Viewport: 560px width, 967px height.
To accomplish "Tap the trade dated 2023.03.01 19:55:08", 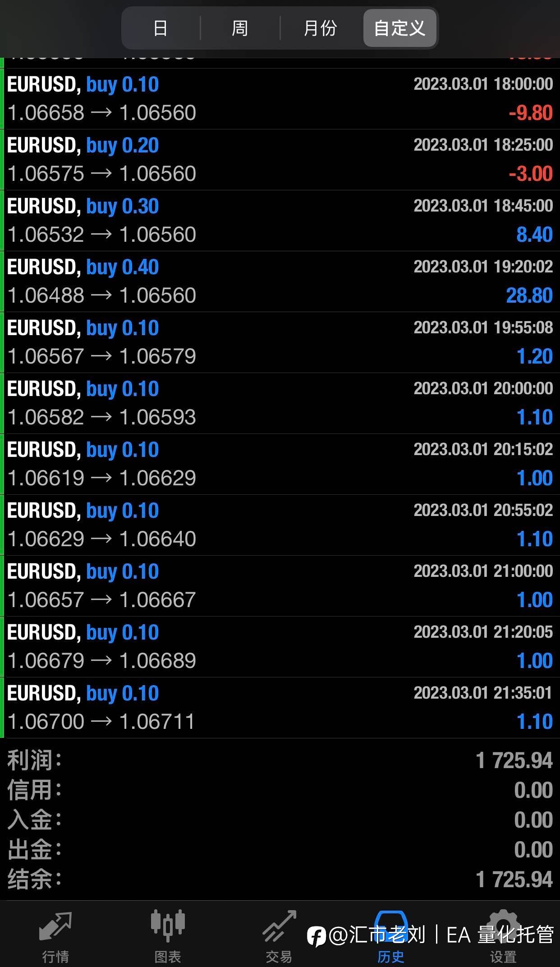I will coord(280,342).
